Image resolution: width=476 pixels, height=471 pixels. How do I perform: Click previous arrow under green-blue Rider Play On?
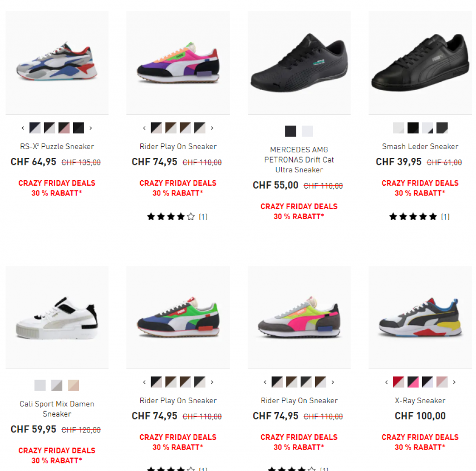[x=144, y=382]
